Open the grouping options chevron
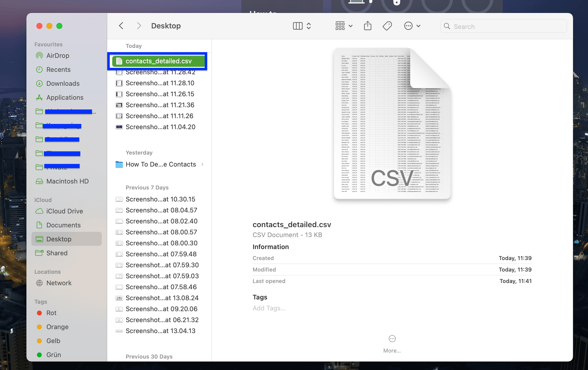588x370 pixels. click(351, 26)
